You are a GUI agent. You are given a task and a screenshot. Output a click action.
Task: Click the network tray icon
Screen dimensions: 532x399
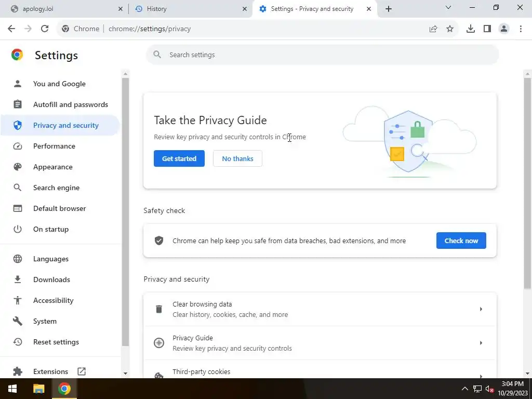click(x=477, y=389)
